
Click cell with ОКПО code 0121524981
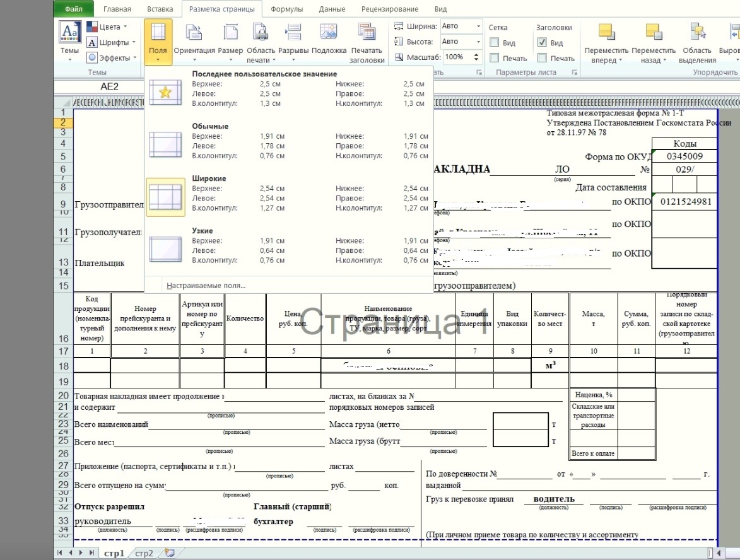tap(686, 201)
